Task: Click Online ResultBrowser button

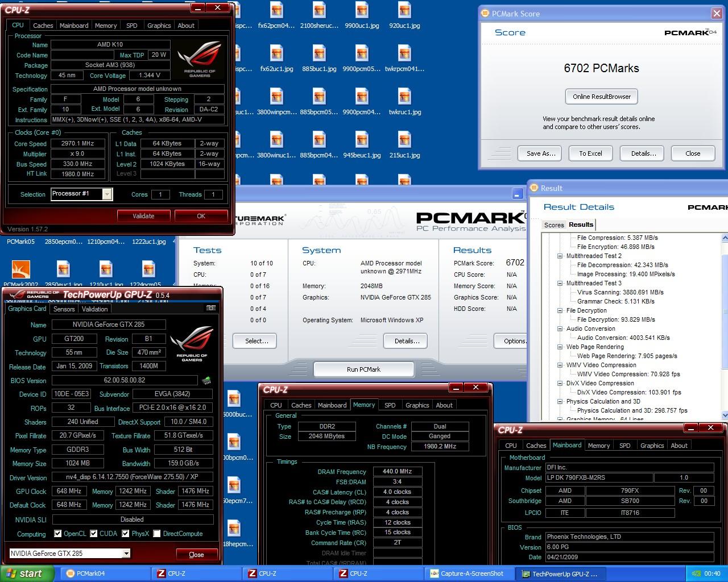Action: [602, 97]
